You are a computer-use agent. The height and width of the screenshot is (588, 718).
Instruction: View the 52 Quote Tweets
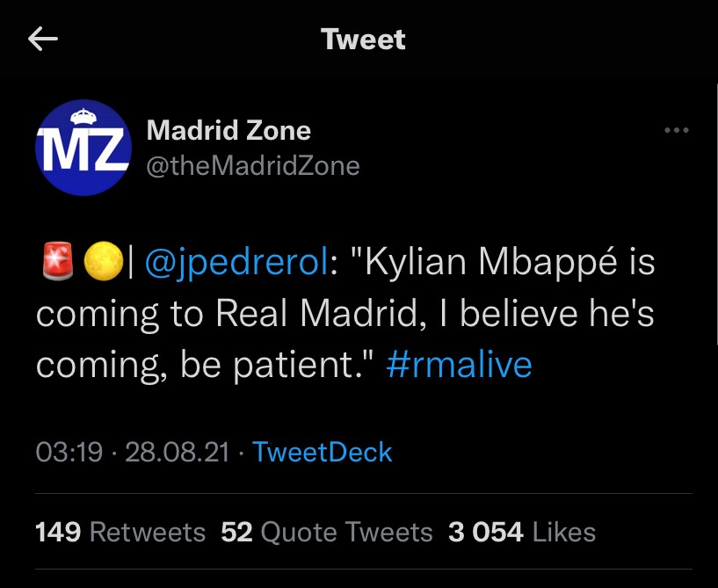tap(327, 531)
